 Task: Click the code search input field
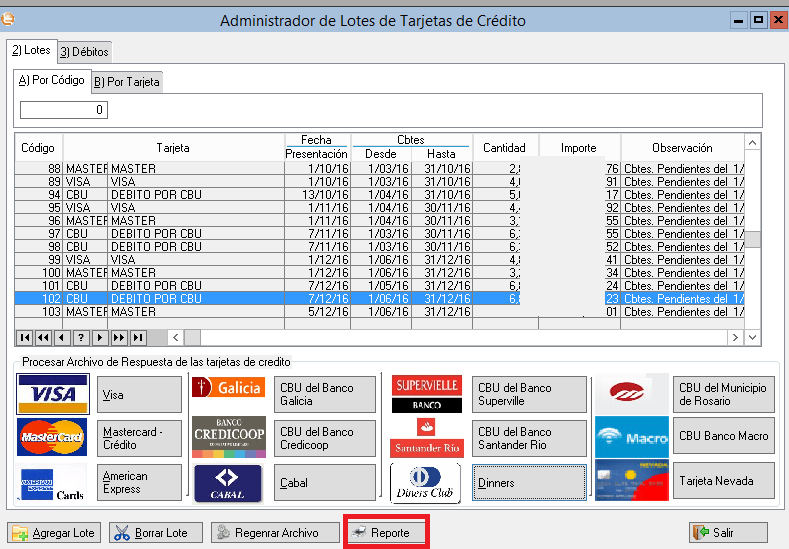click(x=64, y=111)
